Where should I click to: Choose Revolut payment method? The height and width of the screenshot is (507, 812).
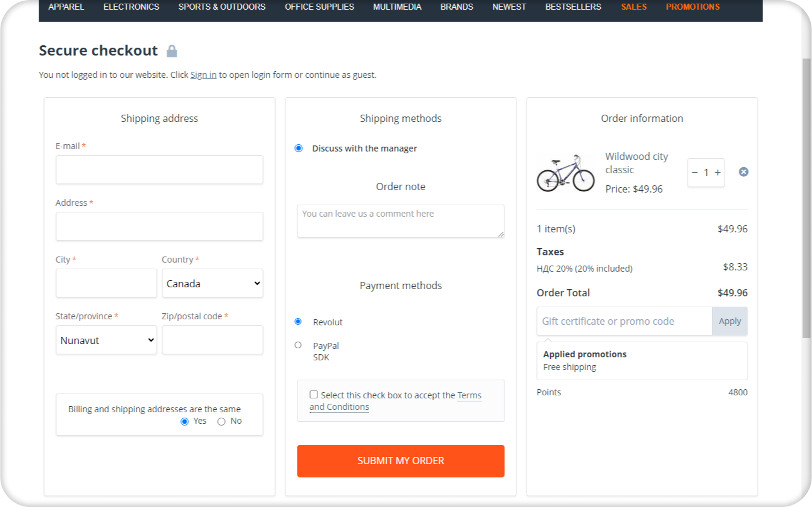[x=298, y=322]
